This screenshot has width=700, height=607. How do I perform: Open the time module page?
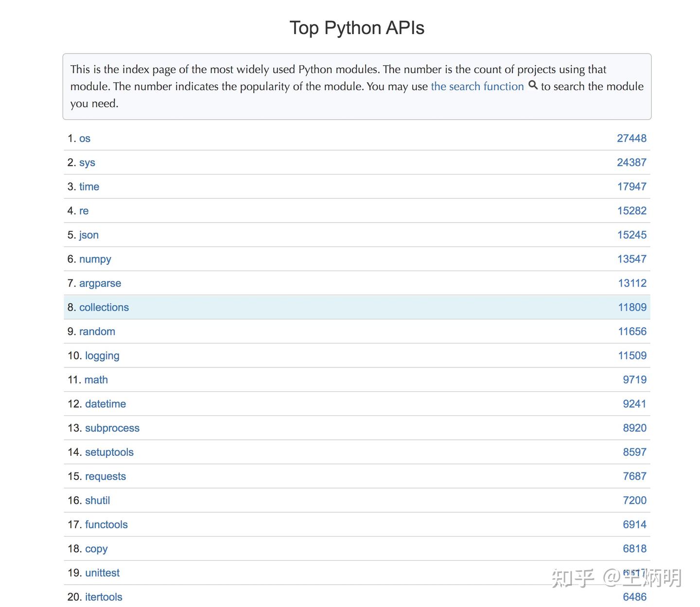pos(89,187)
